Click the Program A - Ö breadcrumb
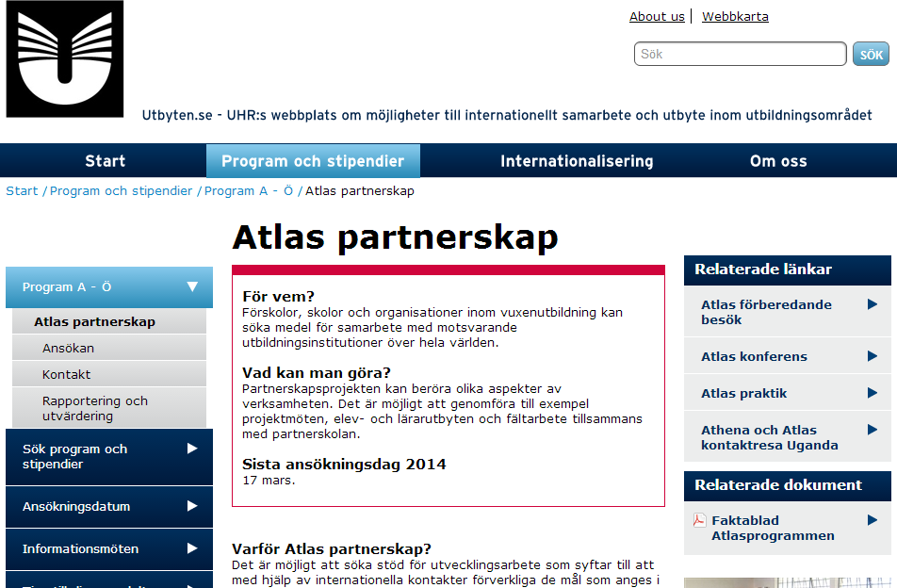The image size is (897, 588). point(249,191)
